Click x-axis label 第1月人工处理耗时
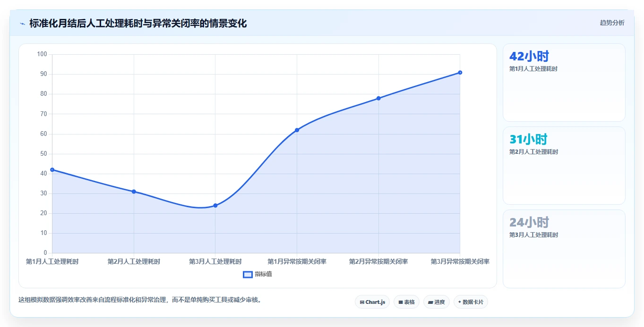 tap(52, 261)
